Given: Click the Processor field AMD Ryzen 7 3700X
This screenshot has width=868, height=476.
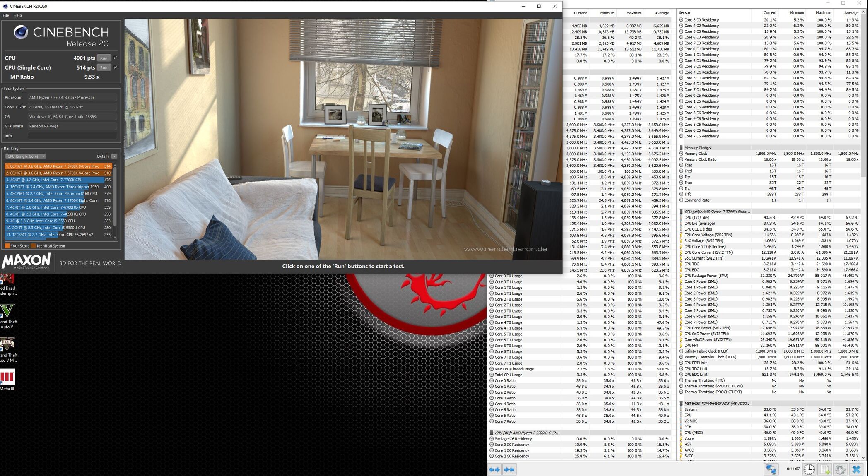Looking at the screenshot, I should [x=72, y=98].
